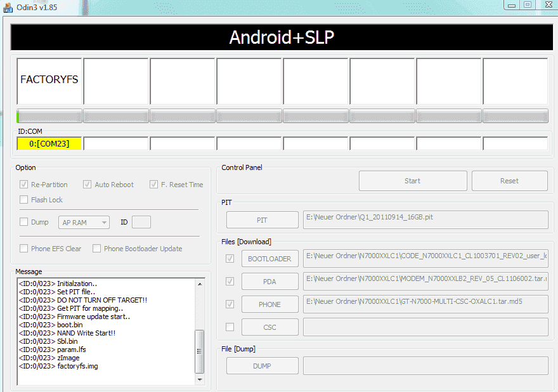Select the 'factoryfs.img' log line
Viewport: 558px width, 392px height.
(58, 366)
